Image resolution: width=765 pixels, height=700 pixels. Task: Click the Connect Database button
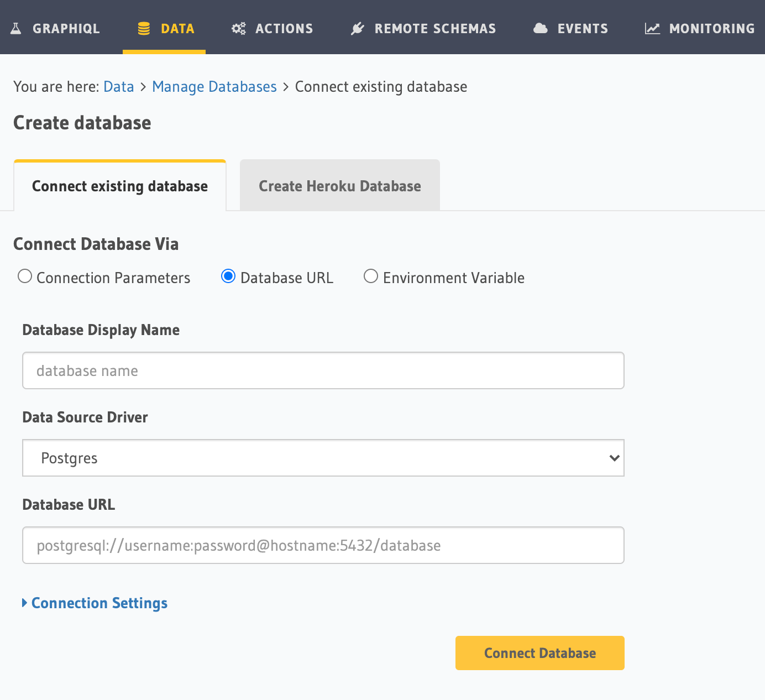539,652
